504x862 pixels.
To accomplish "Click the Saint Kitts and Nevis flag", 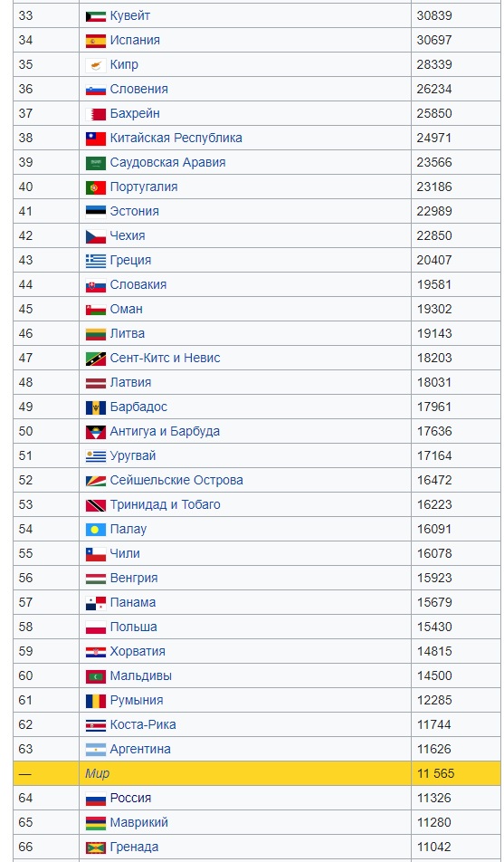I will [96, 359].
